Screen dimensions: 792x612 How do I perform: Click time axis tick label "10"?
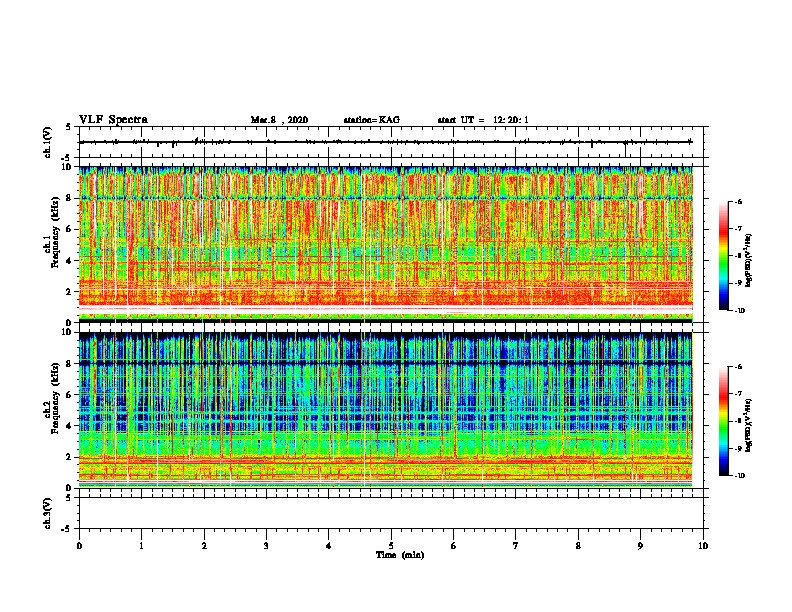[703, 546]
